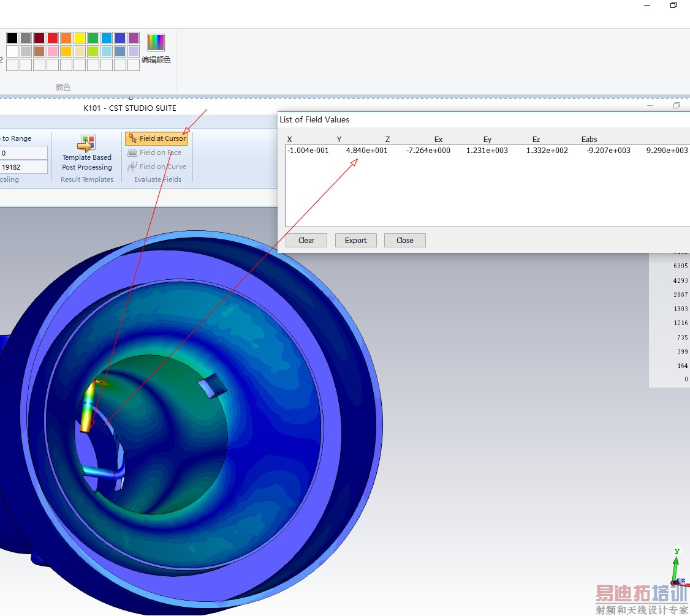Click the XYZ coordinate axis indicator
The image size is (690, 616).
click(x=678, y=567)
